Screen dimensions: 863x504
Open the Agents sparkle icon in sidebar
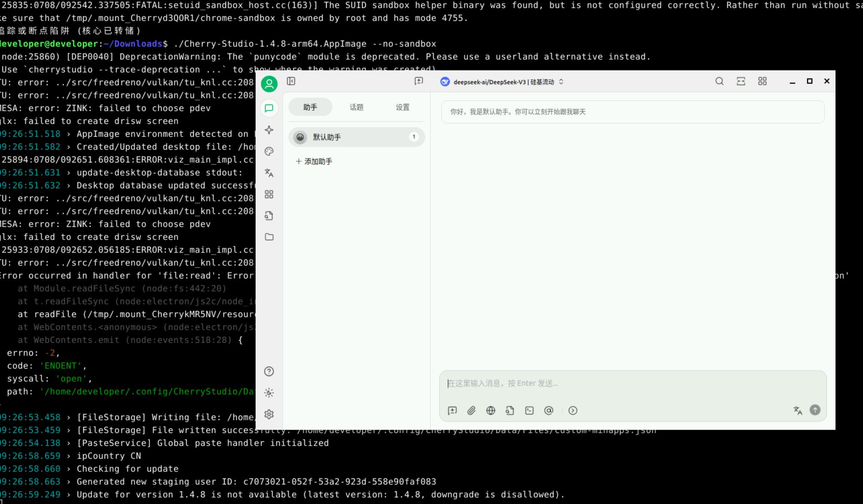coord(269,130)
